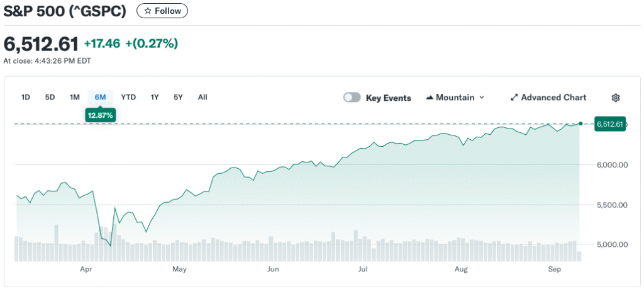Click the 6,512.61 price label on chart axis
The width and height of the screenshot is (644, 291).
pos(609,124)
